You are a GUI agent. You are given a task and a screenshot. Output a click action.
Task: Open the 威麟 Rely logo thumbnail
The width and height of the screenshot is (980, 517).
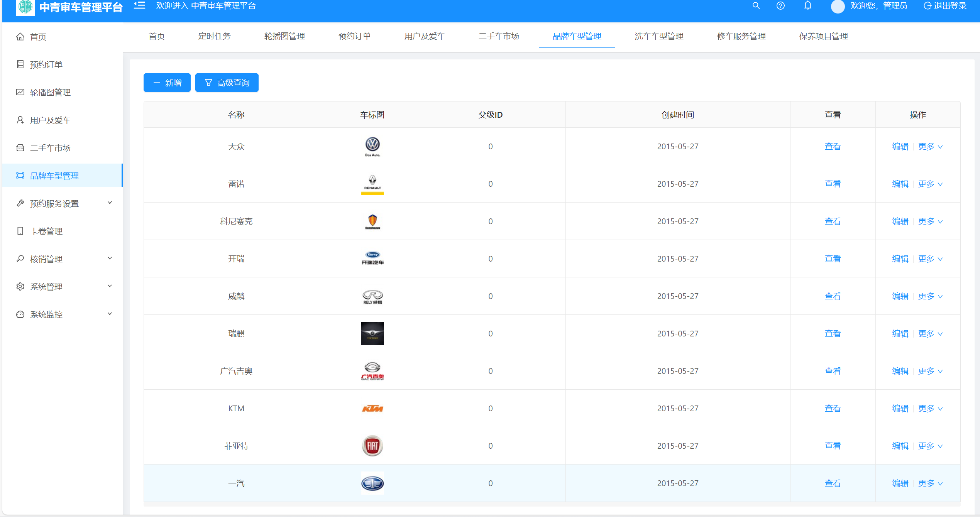tap(372, 296)
